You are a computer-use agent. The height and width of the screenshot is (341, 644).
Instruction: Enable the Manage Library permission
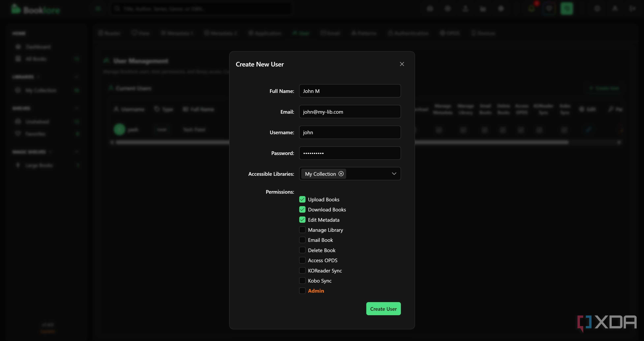[302, 230]
